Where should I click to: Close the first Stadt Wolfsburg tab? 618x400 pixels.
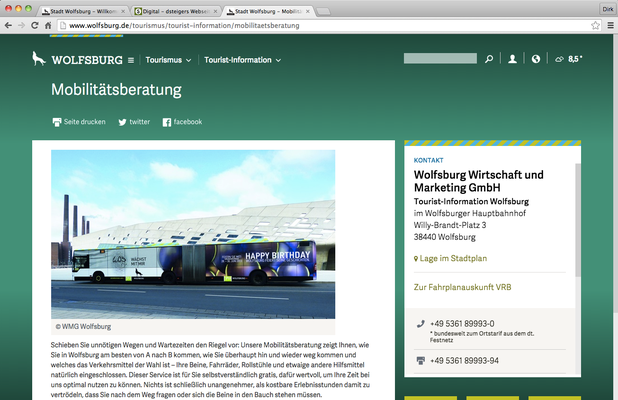(123, 11)
